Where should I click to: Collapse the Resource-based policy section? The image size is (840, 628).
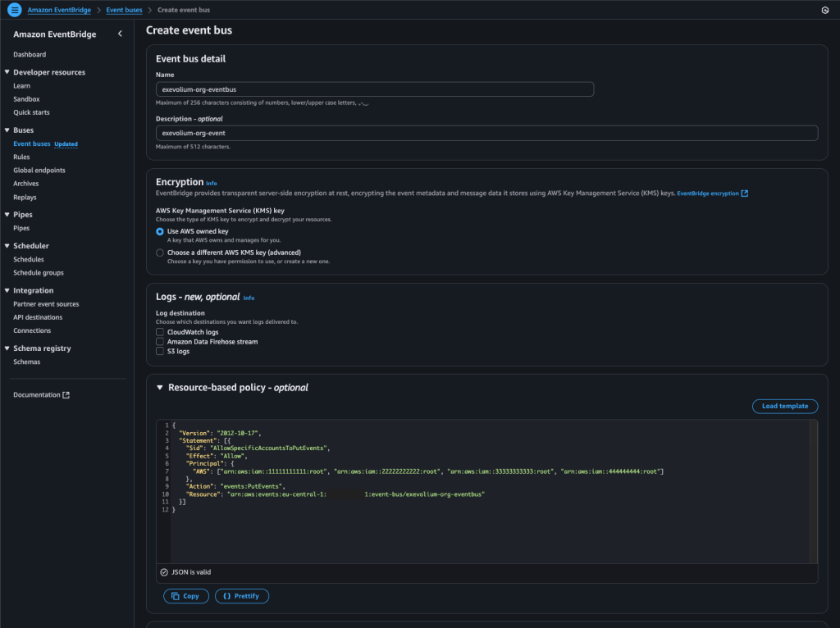coord(159,388)
